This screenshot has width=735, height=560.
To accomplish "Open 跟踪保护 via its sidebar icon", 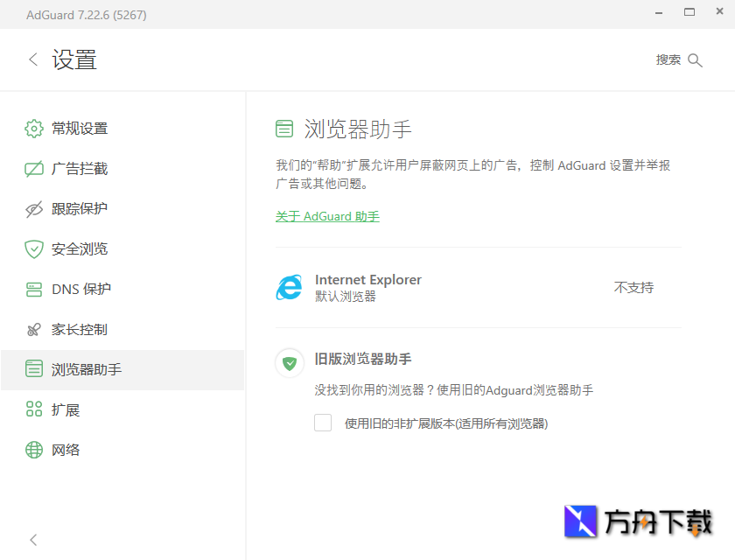I will [32, 208].
